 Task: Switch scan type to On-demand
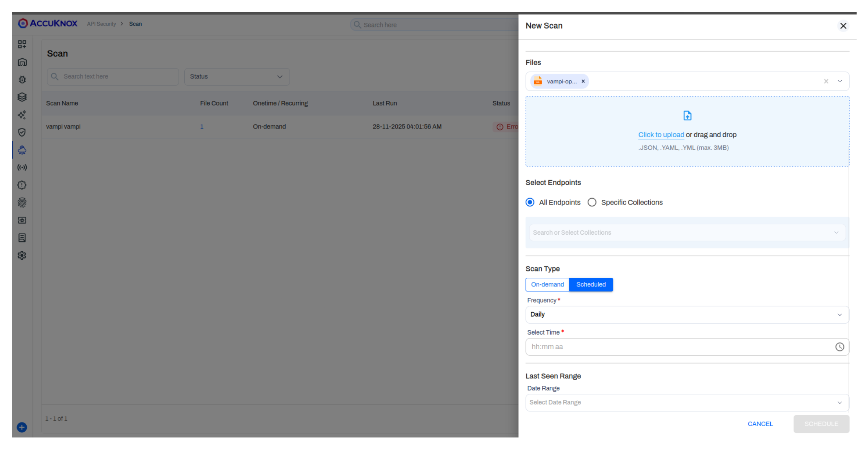[x=547, y=284]
